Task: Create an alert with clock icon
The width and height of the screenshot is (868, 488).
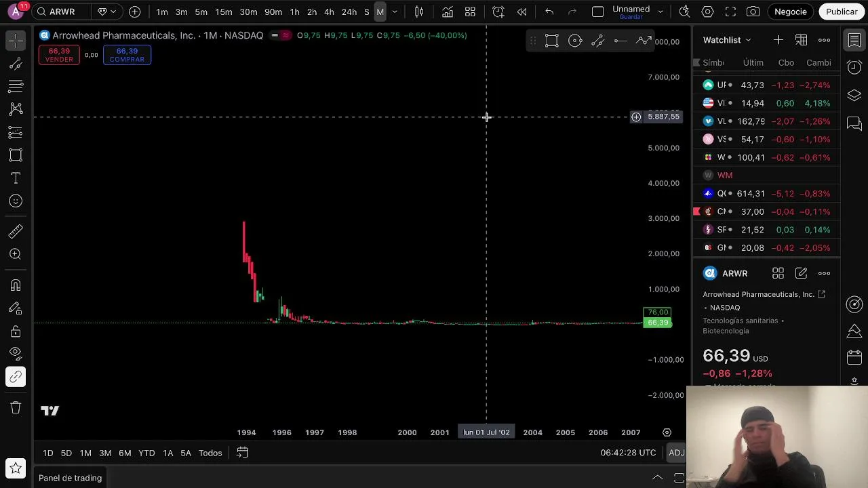Action: point(498,12)
